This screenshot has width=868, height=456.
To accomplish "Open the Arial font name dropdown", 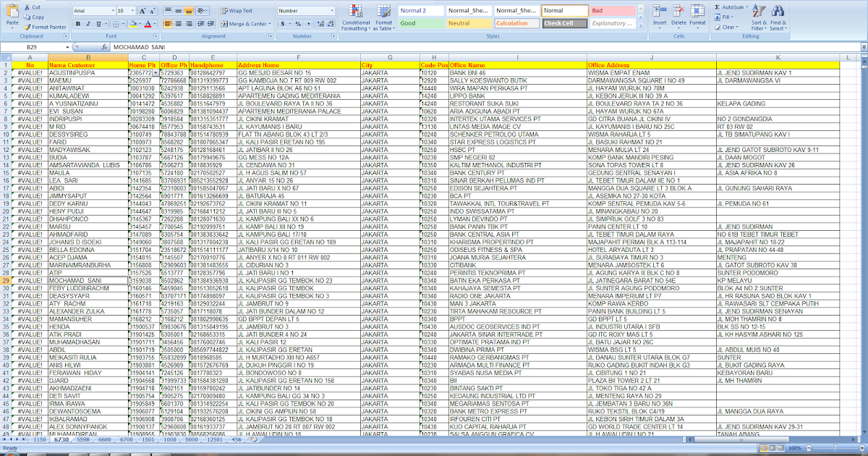I will pyautogui.click(x=111, y=11).
